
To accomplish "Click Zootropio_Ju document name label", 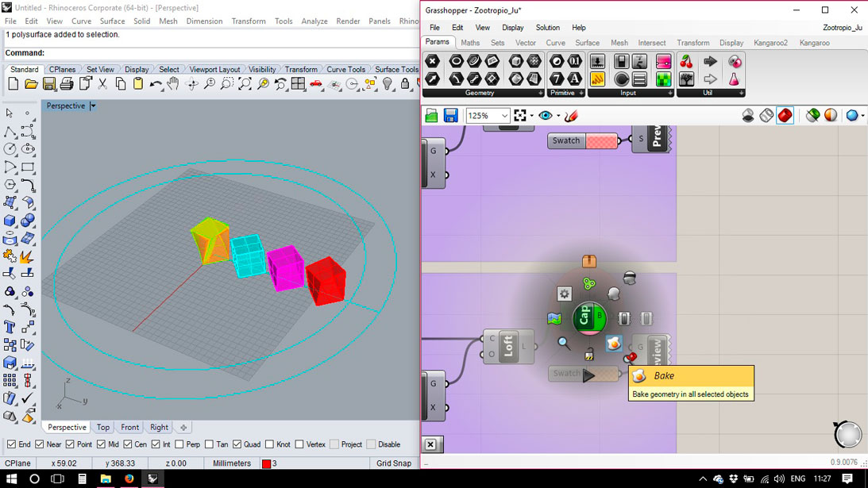I will pyautogui.click(x=842, y=28).
